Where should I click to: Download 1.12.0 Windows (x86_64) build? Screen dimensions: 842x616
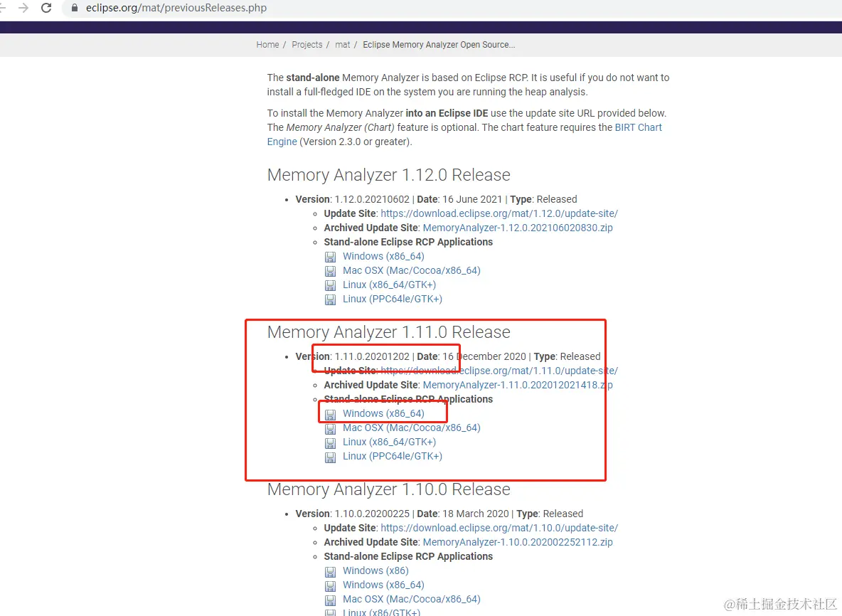pos(383,256)
